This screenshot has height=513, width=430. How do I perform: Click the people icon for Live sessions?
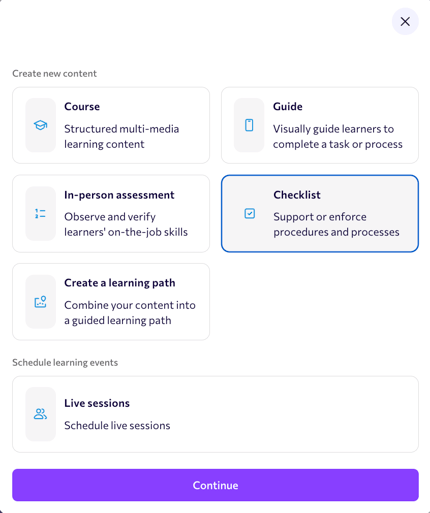(40, 414)
